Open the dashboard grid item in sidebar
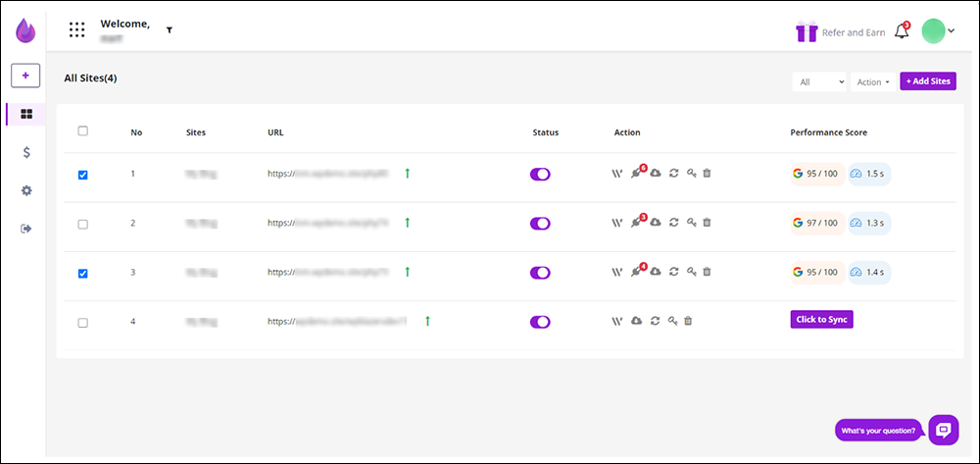 (x=26, y=114)
